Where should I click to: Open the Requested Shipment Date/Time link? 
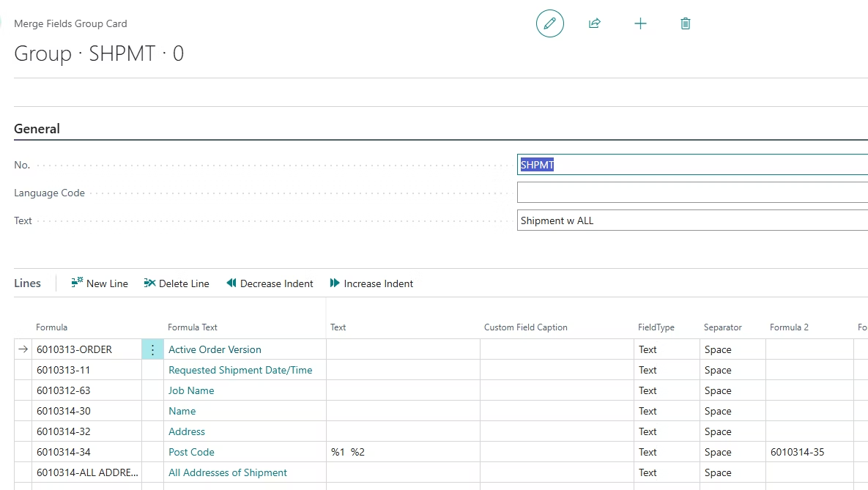(240, 370)
